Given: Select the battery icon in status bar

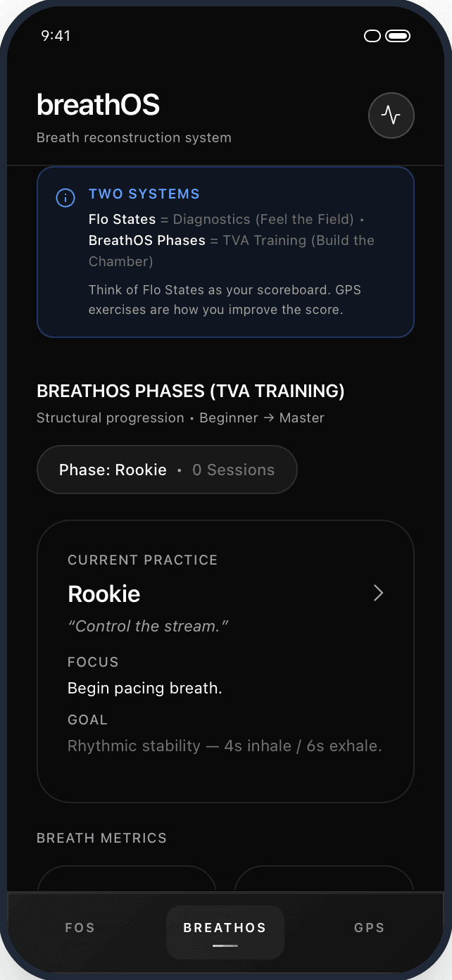Looking at the screenshot, I should pos(398,35).
